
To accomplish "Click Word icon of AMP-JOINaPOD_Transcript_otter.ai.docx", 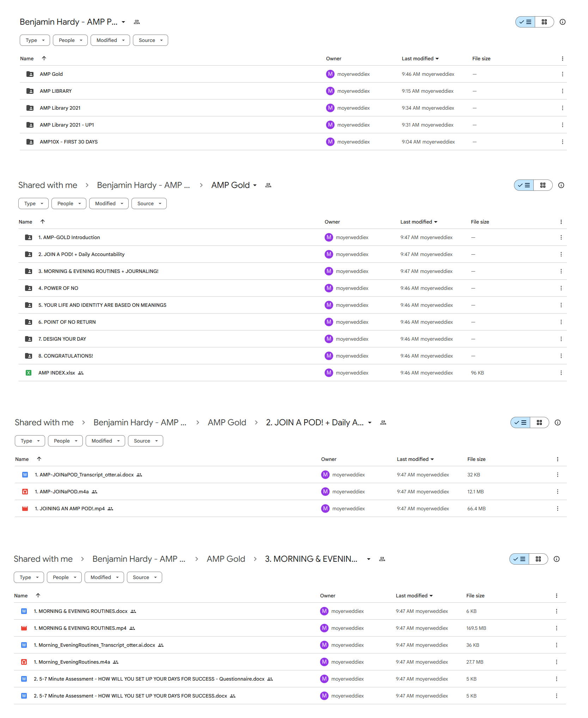I will pyautogui.click(x=25, y=475).
